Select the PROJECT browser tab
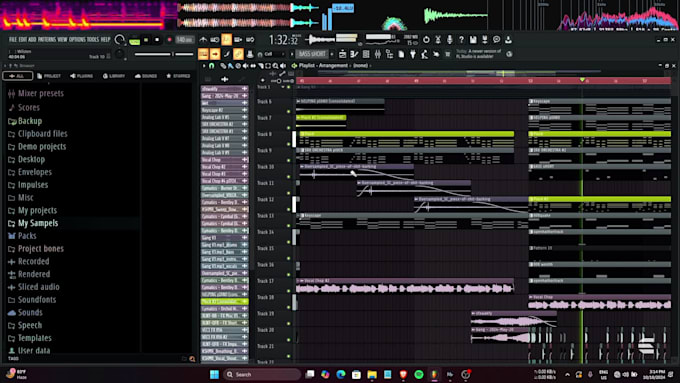 tap(49, 76)
